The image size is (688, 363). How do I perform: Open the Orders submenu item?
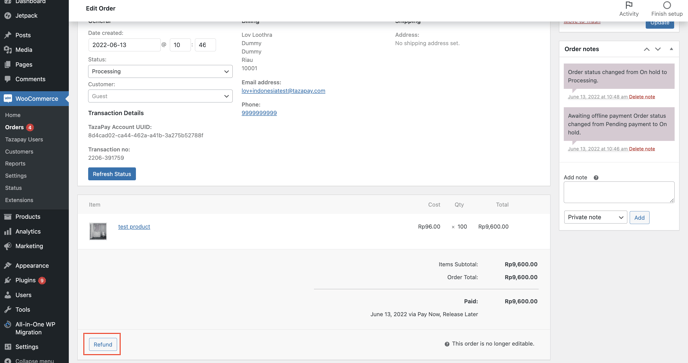(x=14, y=127)
